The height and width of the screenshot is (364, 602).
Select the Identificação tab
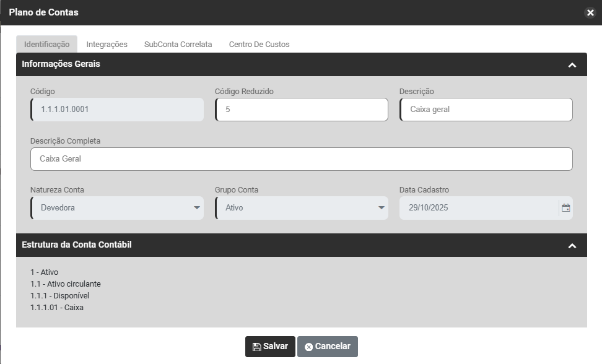46,45
